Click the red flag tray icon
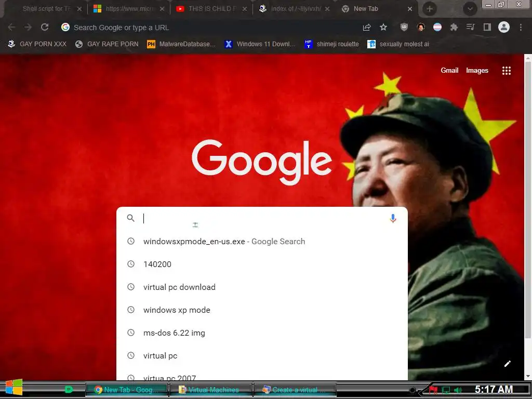This screenshot has height=399, width=532. [433, 390]
